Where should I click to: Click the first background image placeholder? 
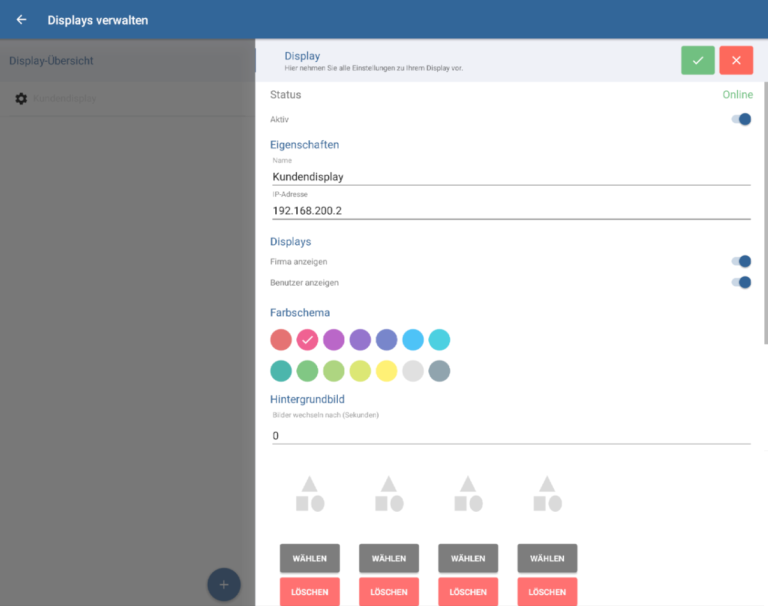[310, 494]
